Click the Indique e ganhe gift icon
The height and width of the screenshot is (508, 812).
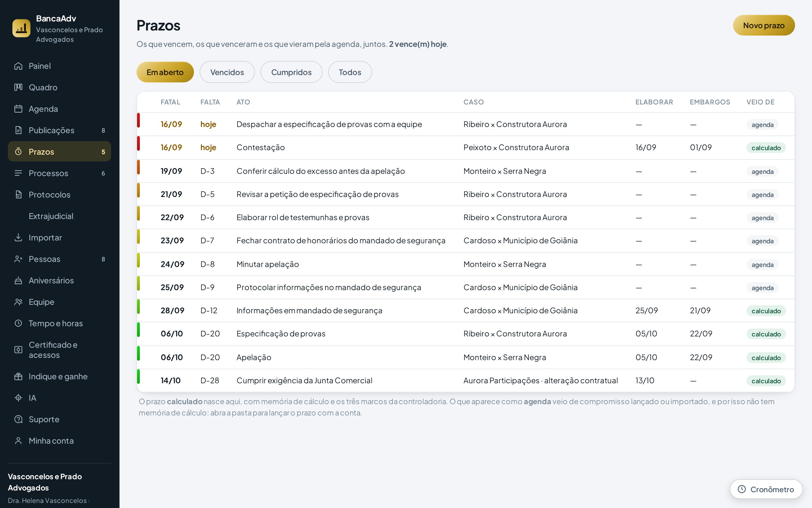point(18,376)
